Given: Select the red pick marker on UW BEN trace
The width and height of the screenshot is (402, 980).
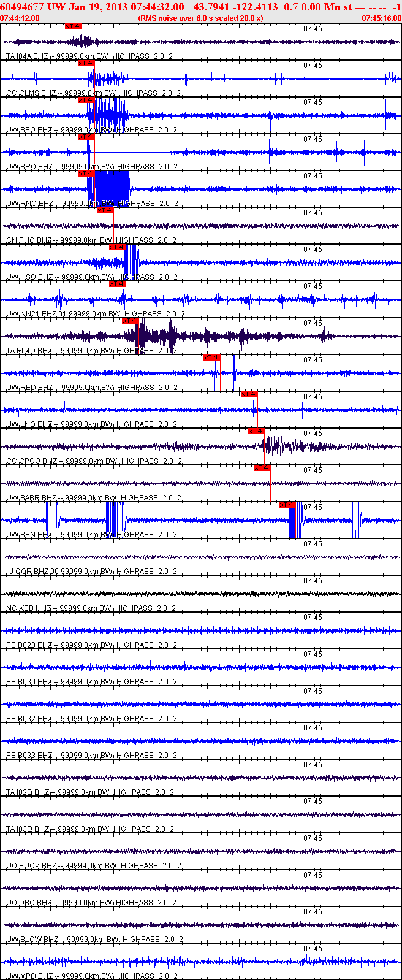Looking at the screenshot, I should 287,505.
